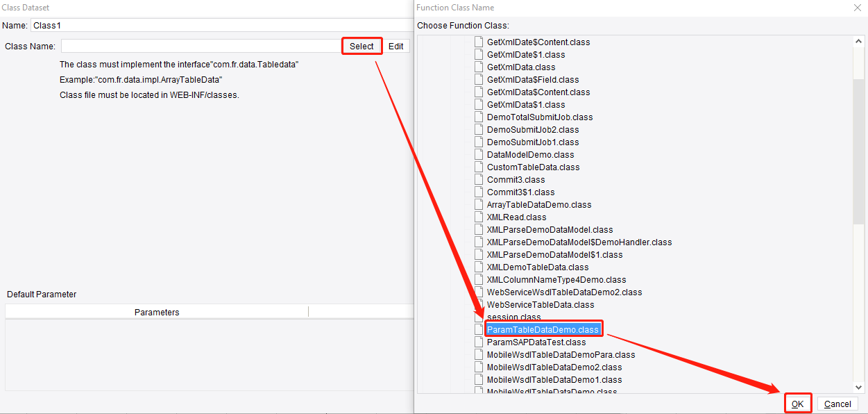Viewport: 868px width, 414px height.
Task: Click the file icon beside XMLRead.class
Action: [478, 217]
